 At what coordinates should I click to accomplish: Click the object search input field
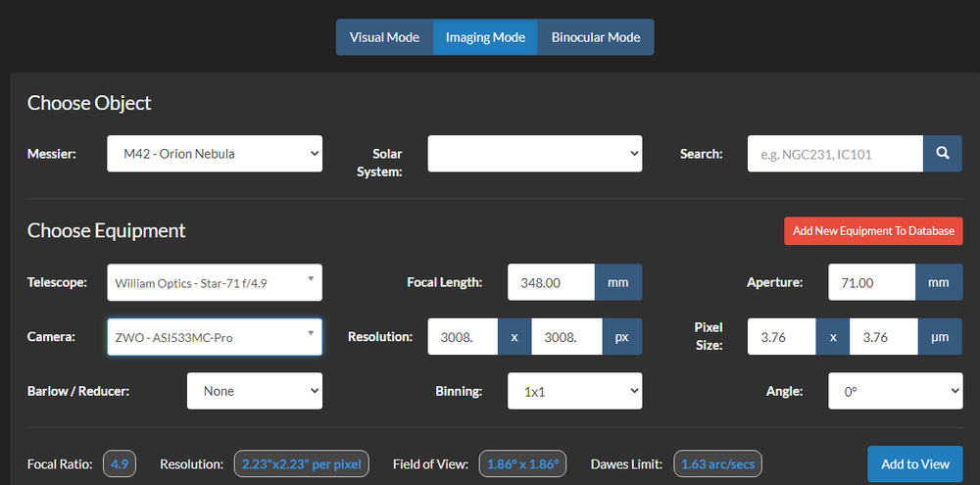[835, 153]
